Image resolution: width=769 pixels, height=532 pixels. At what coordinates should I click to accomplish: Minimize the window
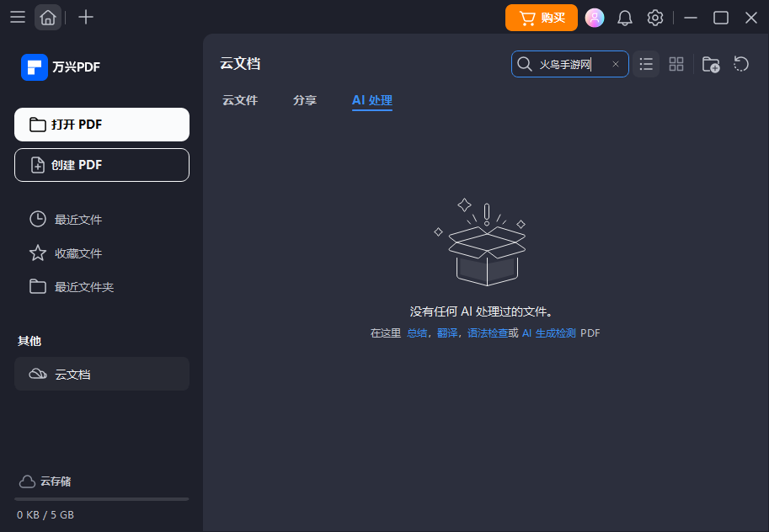pyautogui.click(x=691, y=18)
